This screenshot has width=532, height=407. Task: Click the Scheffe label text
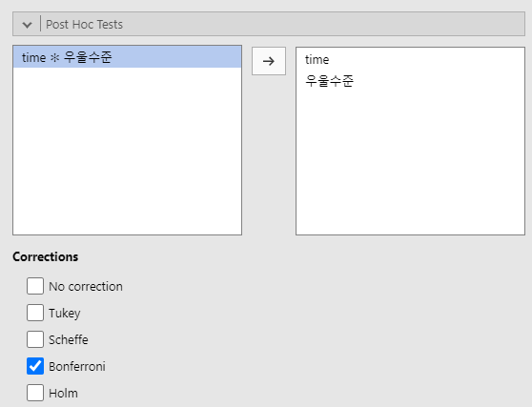pos(69,339)
